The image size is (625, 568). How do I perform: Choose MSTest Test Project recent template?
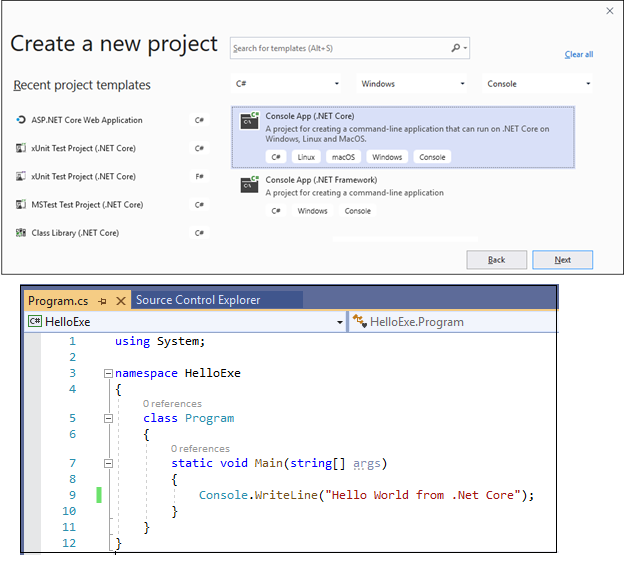coord(112,204)
